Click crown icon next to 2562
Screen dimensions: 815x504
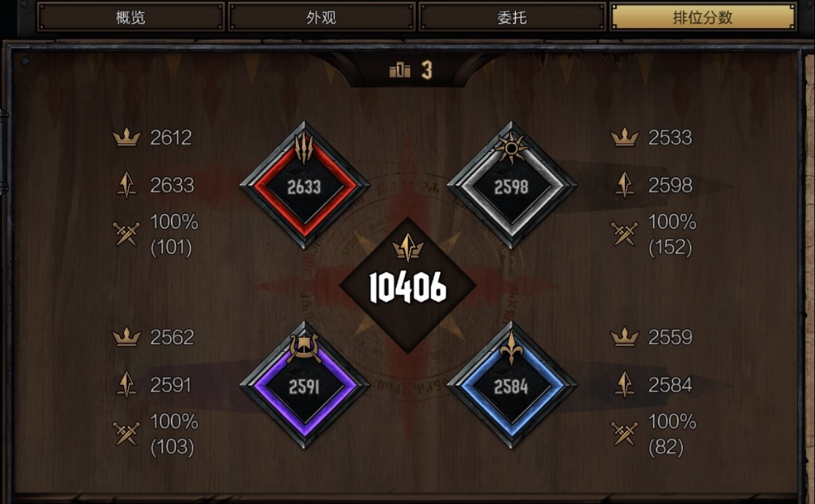(126, 337)
